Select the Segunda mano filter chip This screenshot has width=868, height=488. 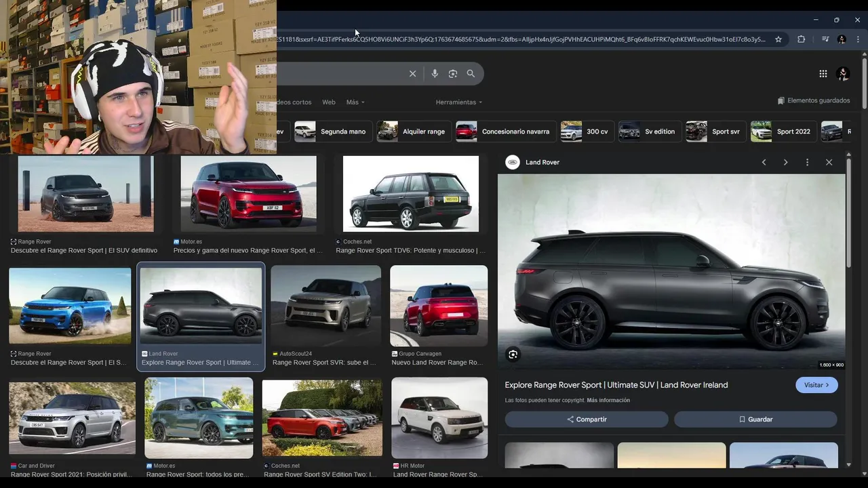point(332,131)
